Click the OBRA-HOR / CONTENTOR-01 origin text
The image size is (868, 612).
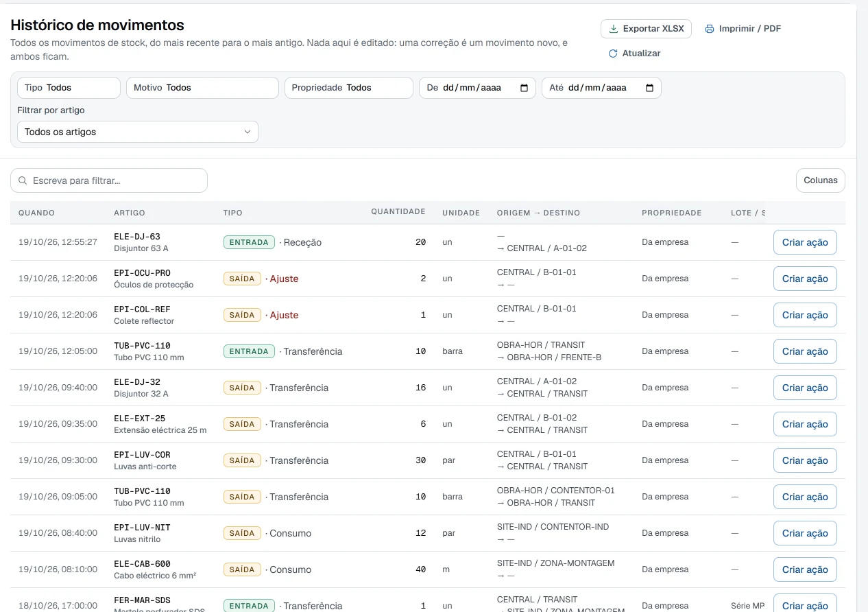point(556,491)
